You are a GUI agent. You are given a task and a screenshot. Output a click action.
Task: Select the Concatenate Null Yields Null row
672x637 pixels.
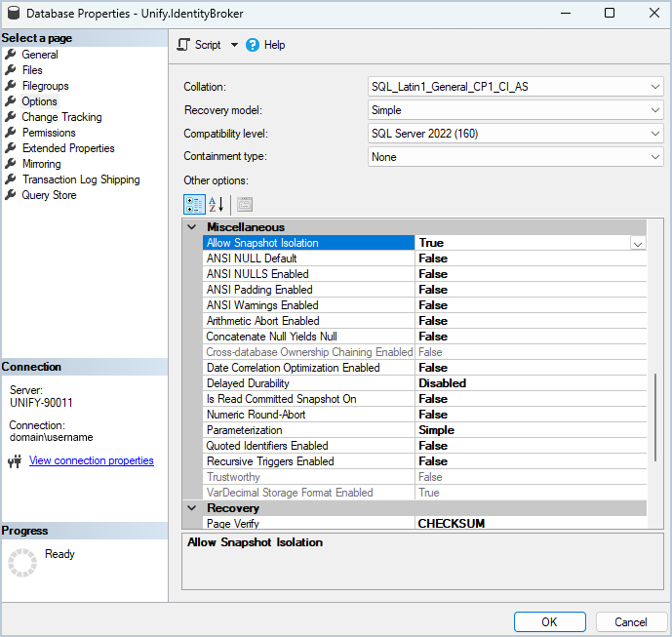(x=424, y=337)
